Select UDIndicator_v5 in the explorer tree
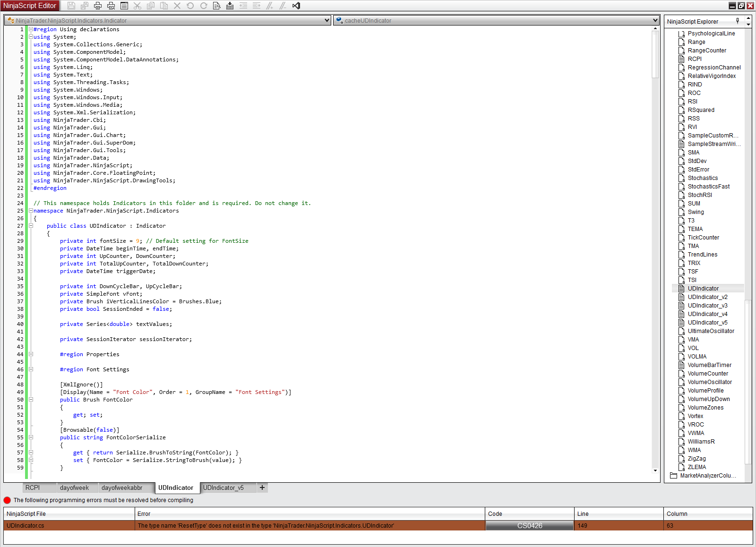 click(707, 323)
